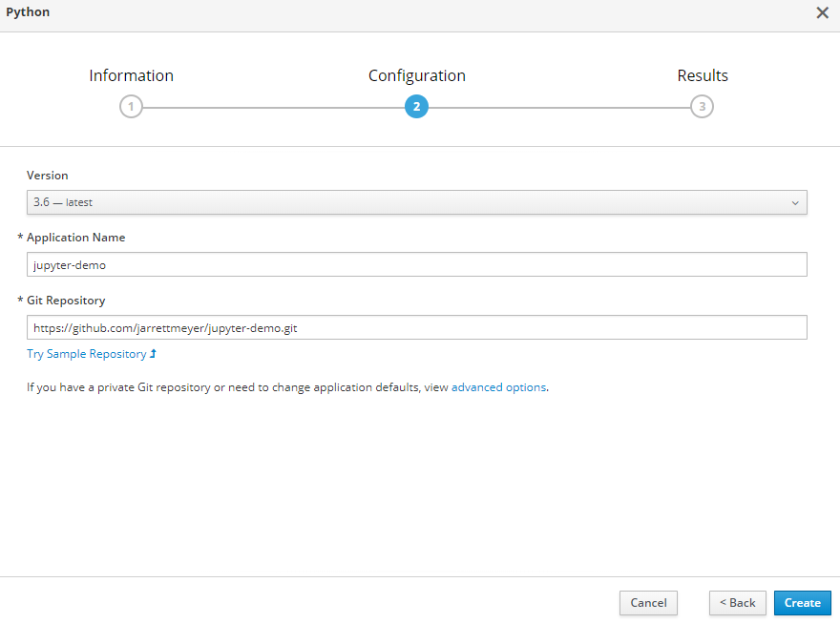Focus the Application Name input field
840x624 pixels.
417,264
